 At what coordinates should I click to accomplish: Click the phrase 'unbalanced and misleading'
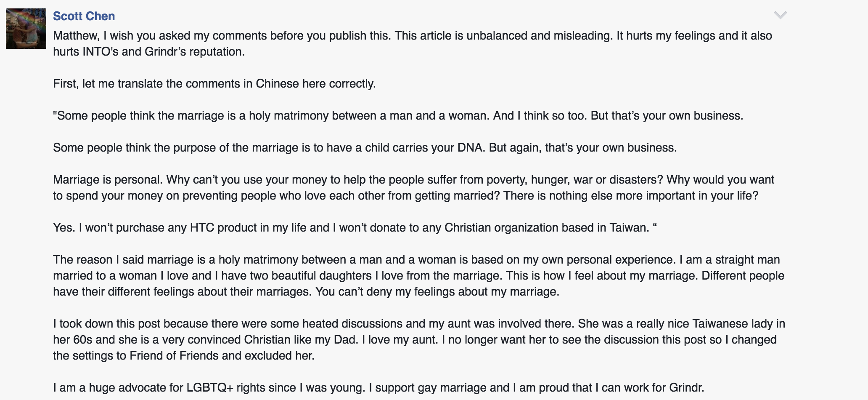pyautogui.click(x=539, y=35)
